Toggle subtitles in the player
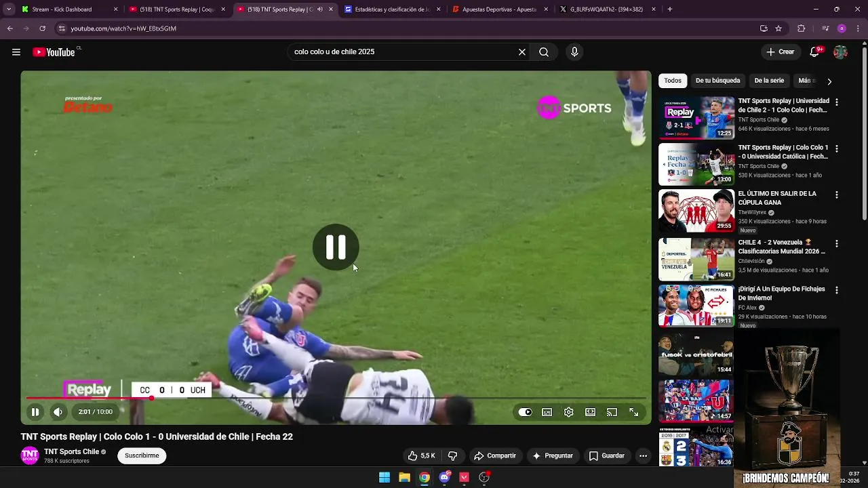This screenshot has width=868, height=488. (x=547, y=412)
